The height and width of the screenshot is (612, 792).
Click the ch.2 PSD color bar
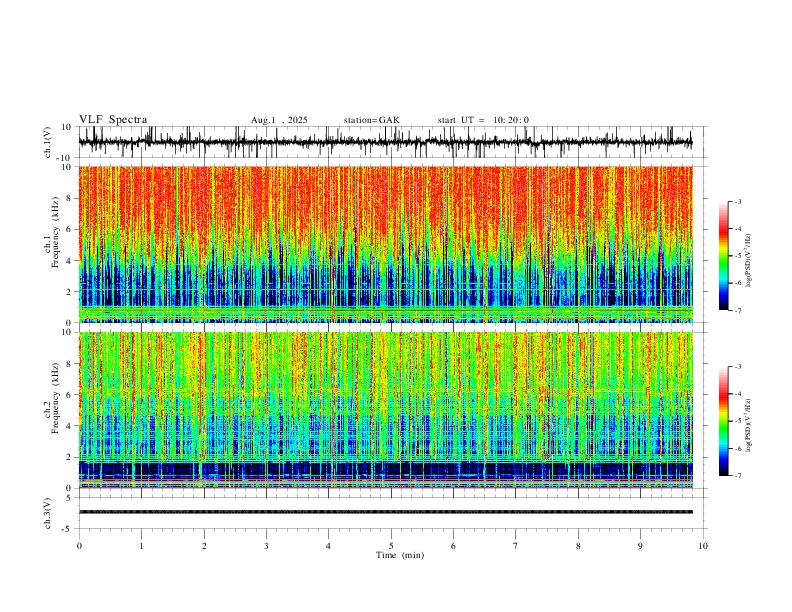[723, 421]
